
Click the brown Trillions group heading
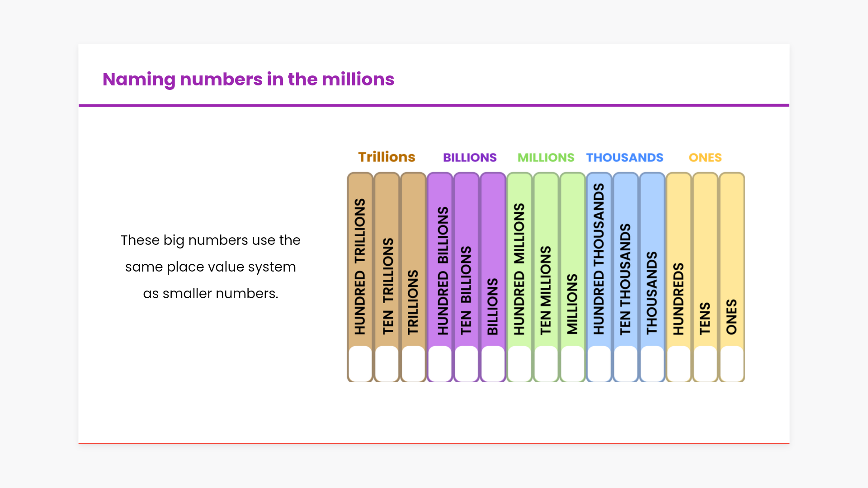[387, 157]
